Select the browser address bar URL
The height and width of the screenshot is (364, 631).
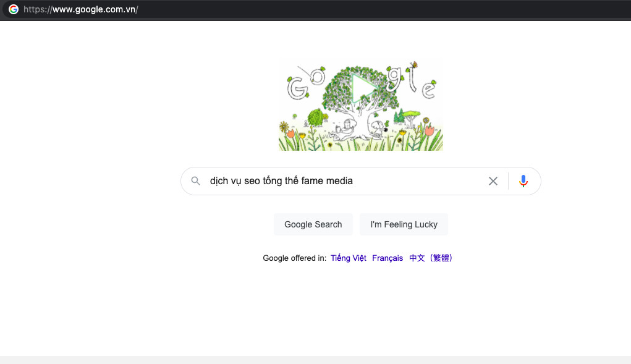coord(80,9)
